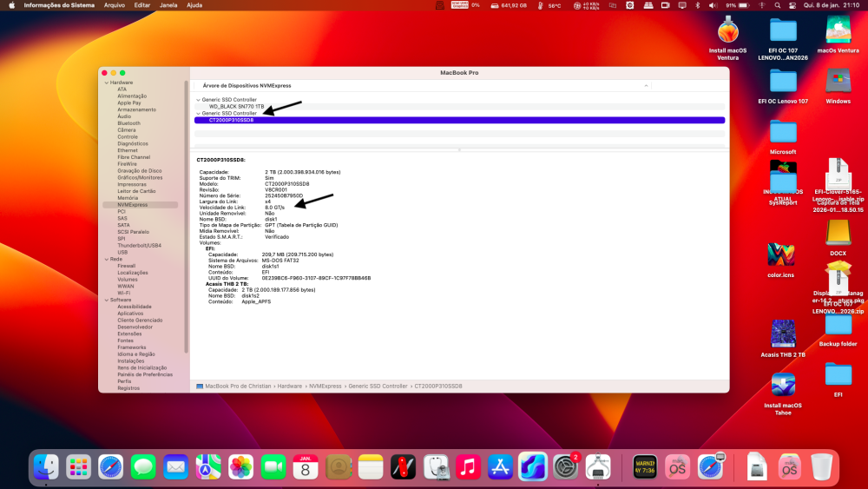This screenshot has width=868, height=489.
Task: Select the highlighted CT2000P310SSD8 row
Action: tap(459, 120)
